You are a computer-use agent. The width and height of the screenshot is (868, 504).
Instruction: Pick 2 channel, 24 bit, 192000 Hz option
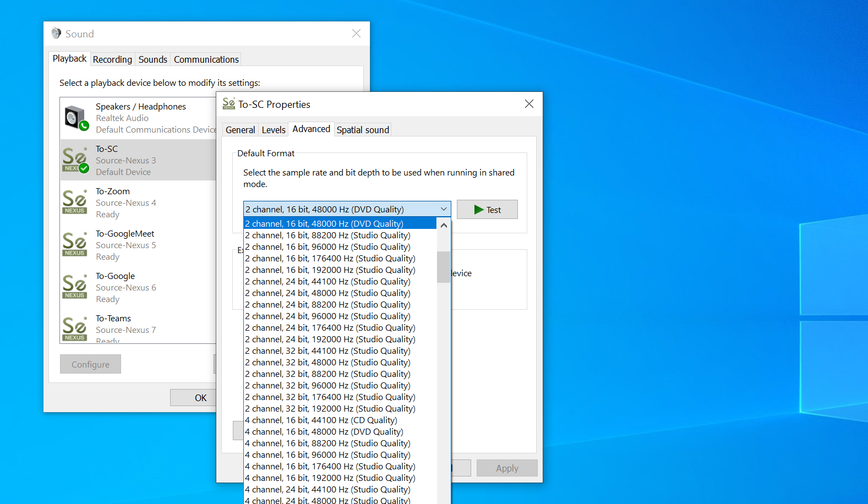click(340, 339)
